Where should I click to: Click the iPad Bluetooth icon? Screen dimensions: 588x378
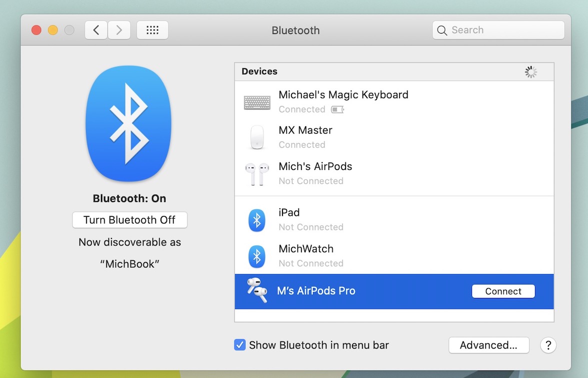coord(257,220)
